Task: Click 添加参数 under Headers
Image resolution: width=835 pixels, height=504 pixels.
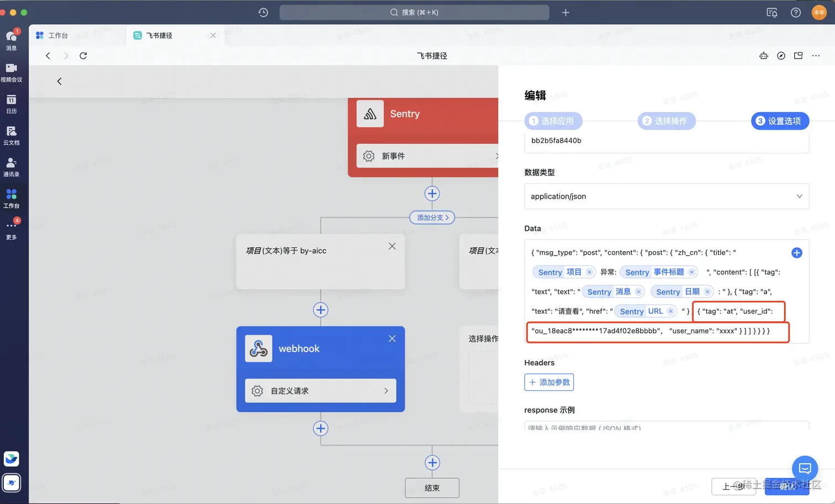Action: point(549,382)
